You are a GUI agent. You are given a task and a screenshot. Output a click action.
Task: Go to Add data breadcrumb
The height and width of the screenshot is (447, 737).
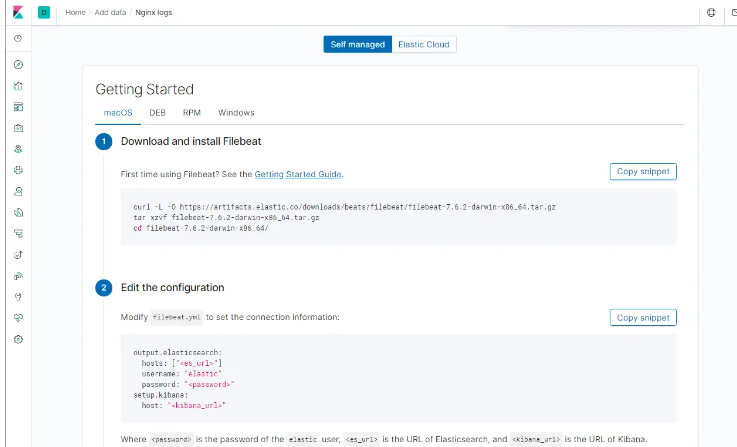(110, 12)
